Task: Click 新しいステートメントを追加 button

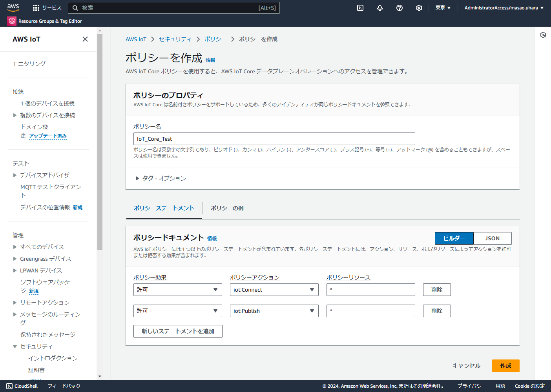Action: click(x=178, y=331)
